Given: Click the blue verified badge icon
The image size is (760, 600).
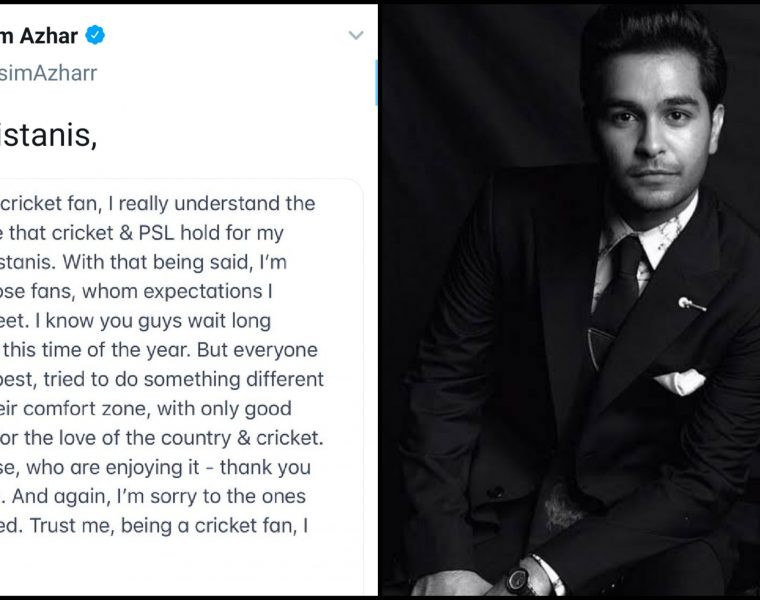Looking at the screenshot, I should click(95, 35).
